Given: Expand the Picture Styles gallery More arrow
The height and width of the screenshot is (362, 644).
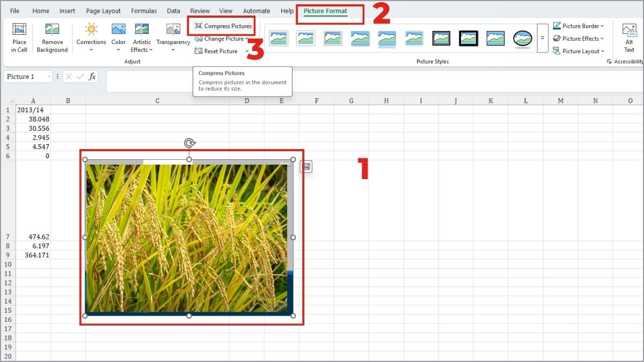Looking at the screenshot, I should point(543,38).
